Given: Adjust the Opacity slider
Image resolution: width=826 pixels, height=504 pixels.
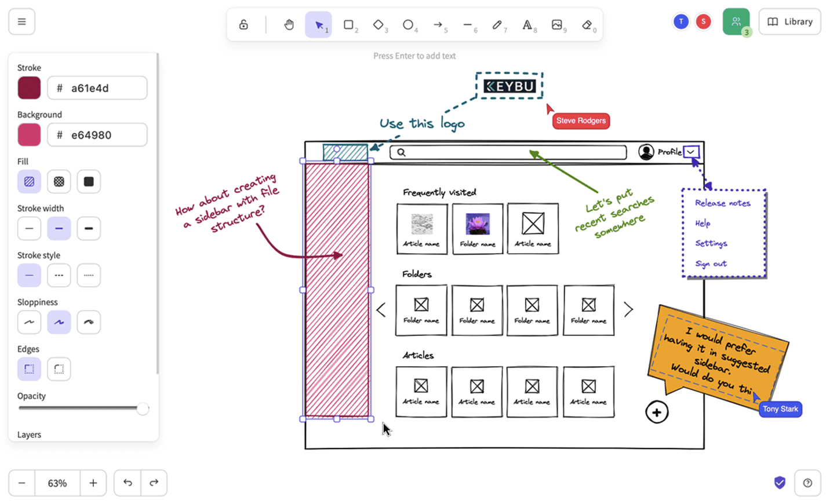Looking at the screenshot, I should click(143, 408).
